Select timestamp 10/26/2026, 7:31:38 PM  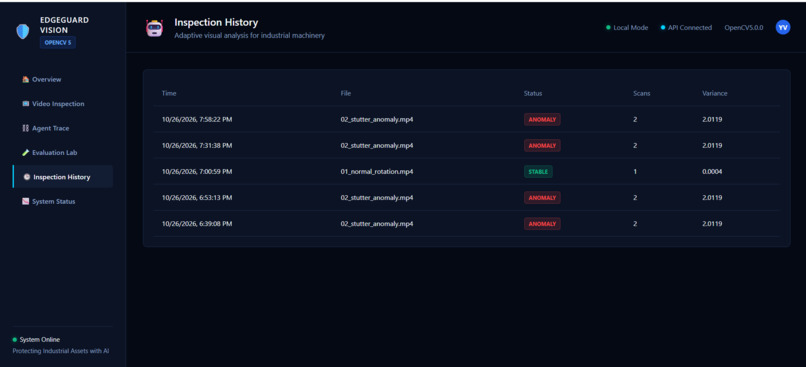pyautogui.click(x=197, y=145)
